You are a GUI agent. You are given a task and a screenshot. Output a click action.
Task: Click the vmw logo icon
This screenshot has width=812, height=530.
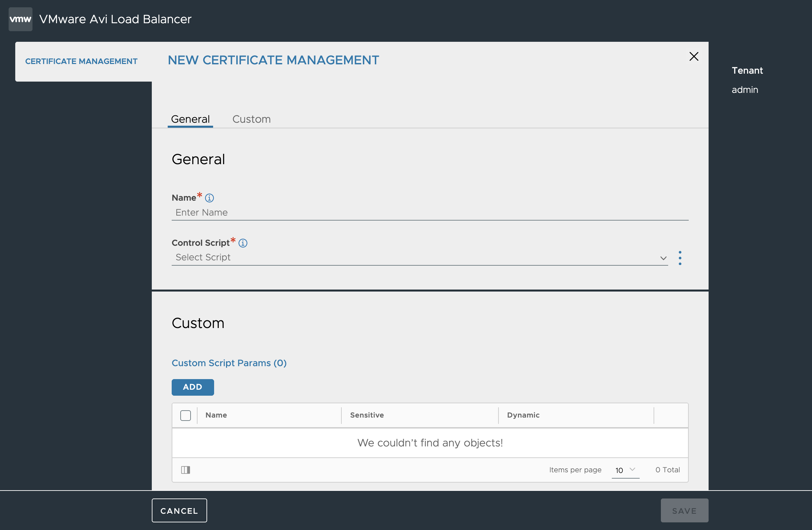[21, 19]
